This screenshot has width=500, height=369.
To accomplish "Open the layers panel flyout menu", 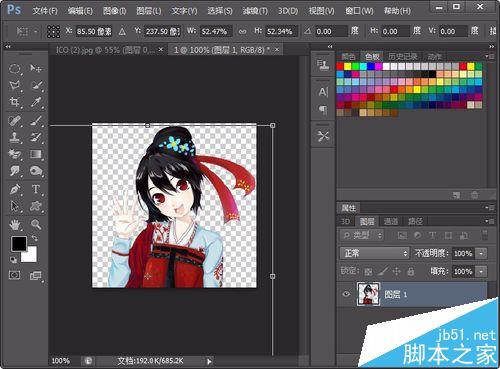I will tap(490, 221).
